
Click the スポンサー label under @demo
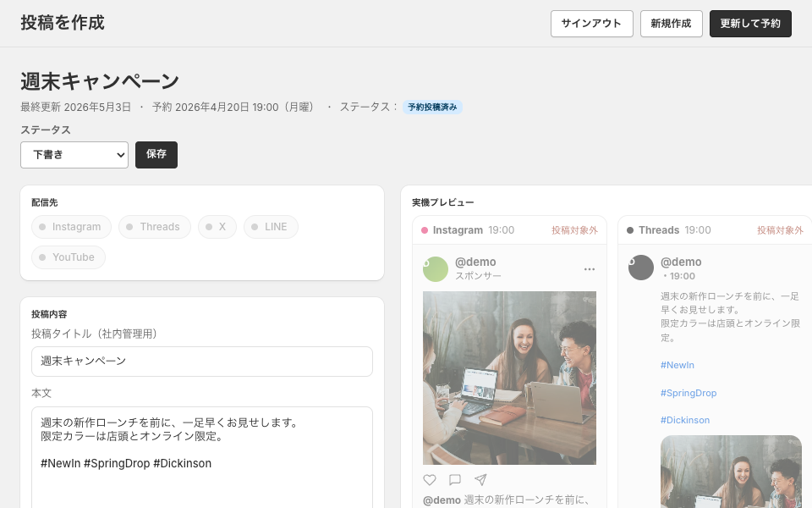click(x=478, y=276)
